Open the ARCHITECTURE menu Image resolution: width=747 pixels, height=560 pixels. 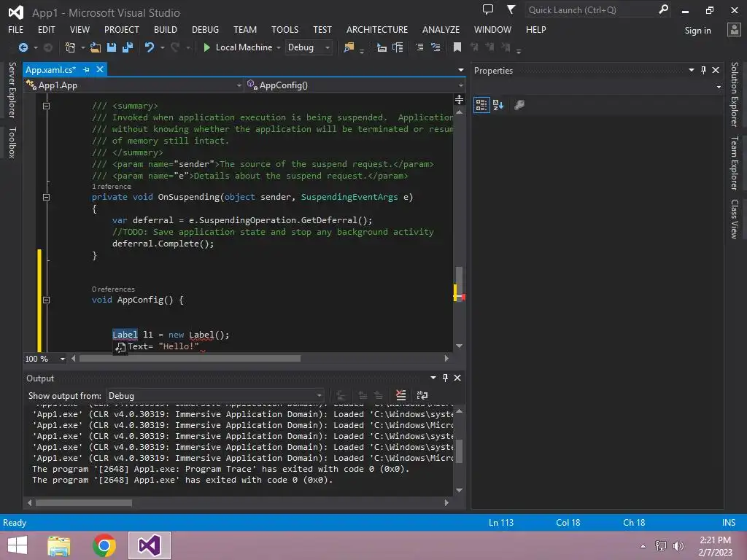click(377, 29)
